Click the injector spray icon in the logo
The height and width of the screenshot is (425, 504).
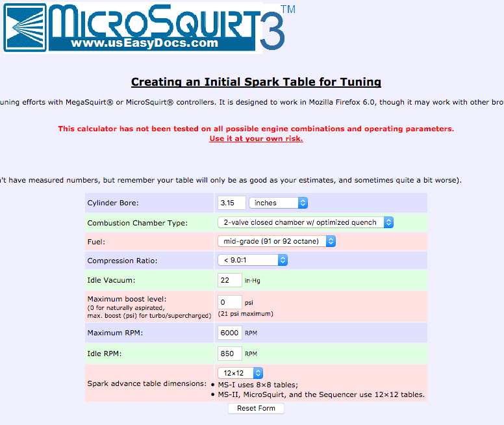click(25, 27)
